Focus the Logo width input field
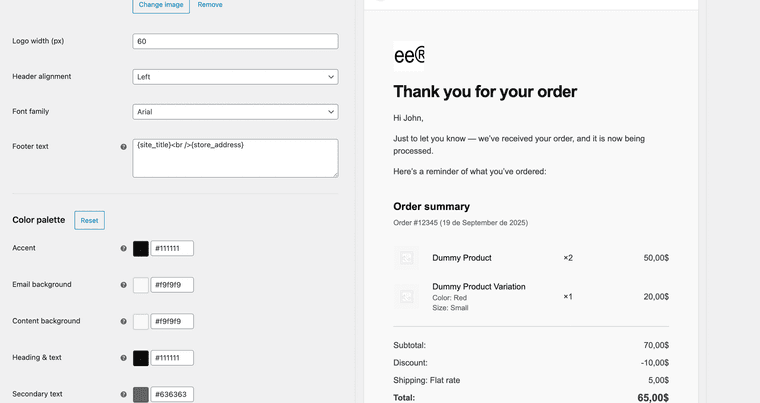The image size is (760, 403). point(235,42)
